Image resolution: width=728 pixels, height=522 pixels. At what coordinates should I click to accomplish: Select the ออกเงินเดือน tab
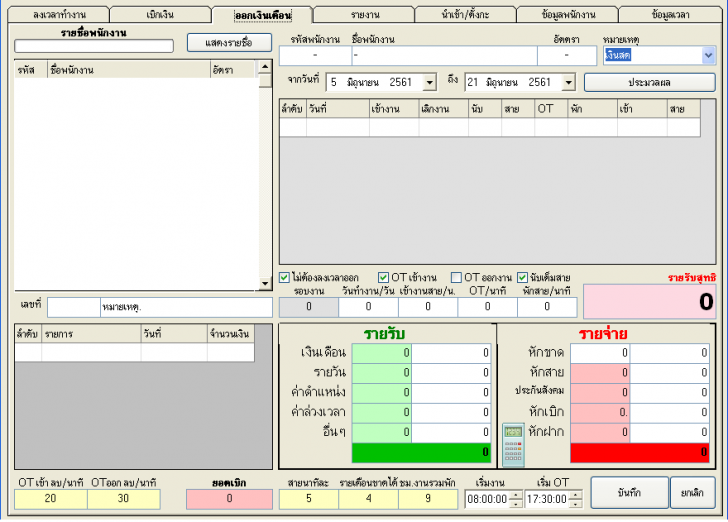[x=263, y=15]
